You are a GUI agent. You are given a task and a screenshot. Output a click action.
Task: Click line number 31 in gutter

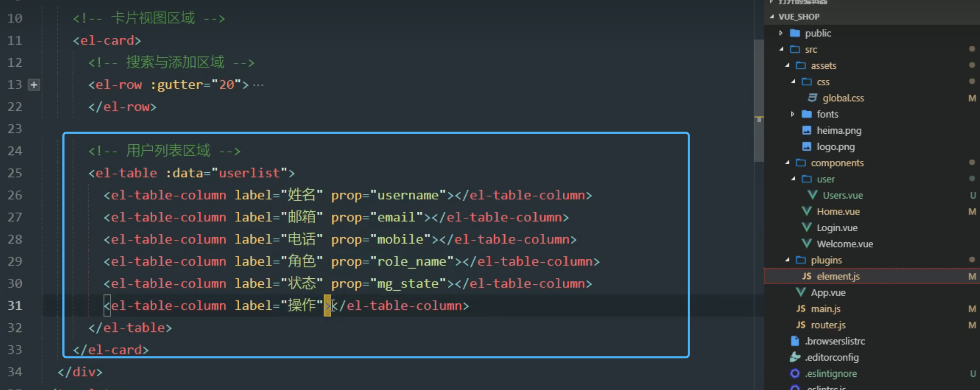[15, 306]
